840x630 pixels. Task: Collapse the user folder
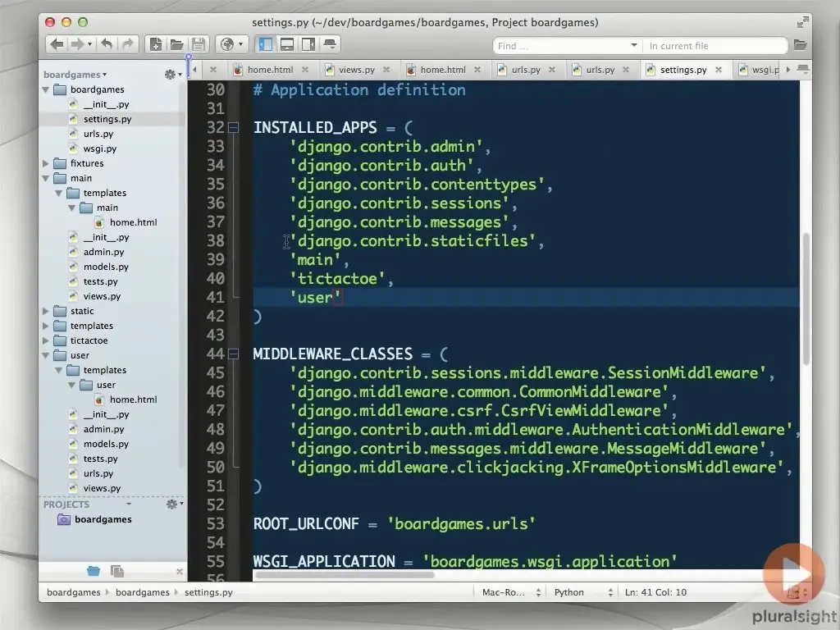coord(46,355)
